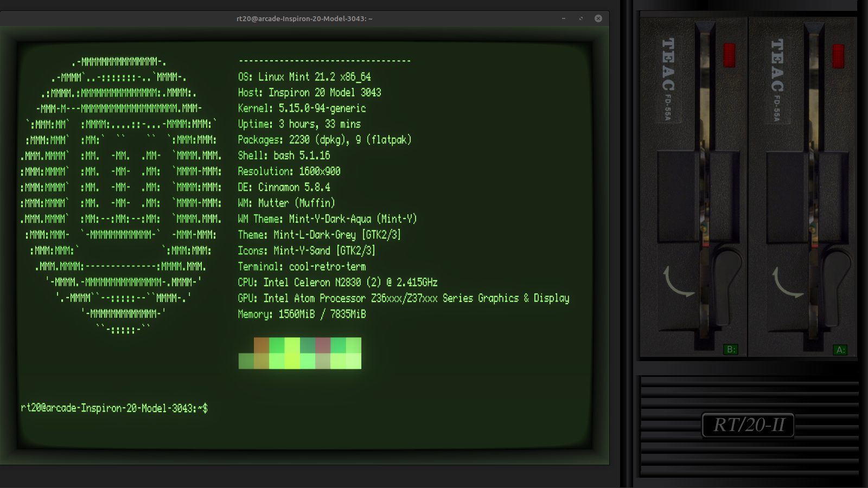Screen dimensions: 868x488
Task: Click the terminal title bar showing rt20@arcade
Action: (304, 18)
